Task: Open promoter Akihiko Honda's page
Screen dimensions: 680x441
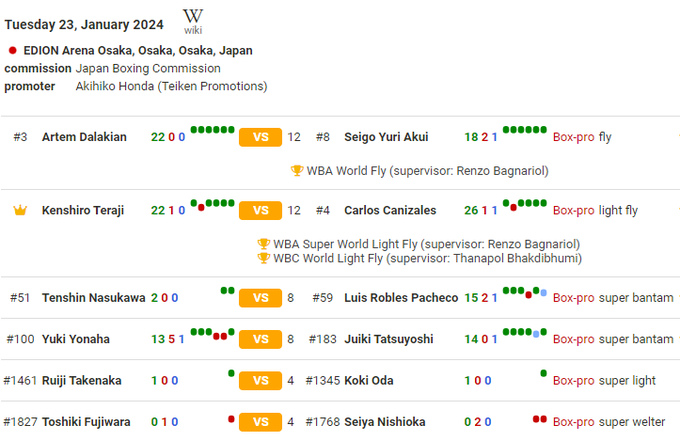Action: 171,86
